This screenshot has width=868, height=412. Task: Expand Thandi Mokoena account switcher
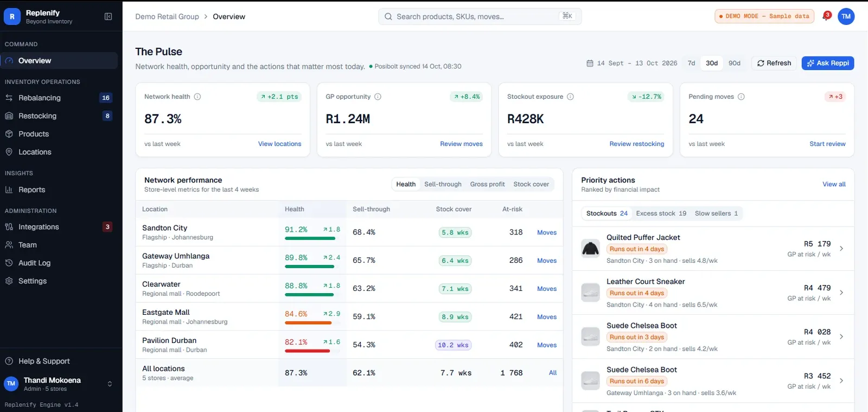pos(110,384)
